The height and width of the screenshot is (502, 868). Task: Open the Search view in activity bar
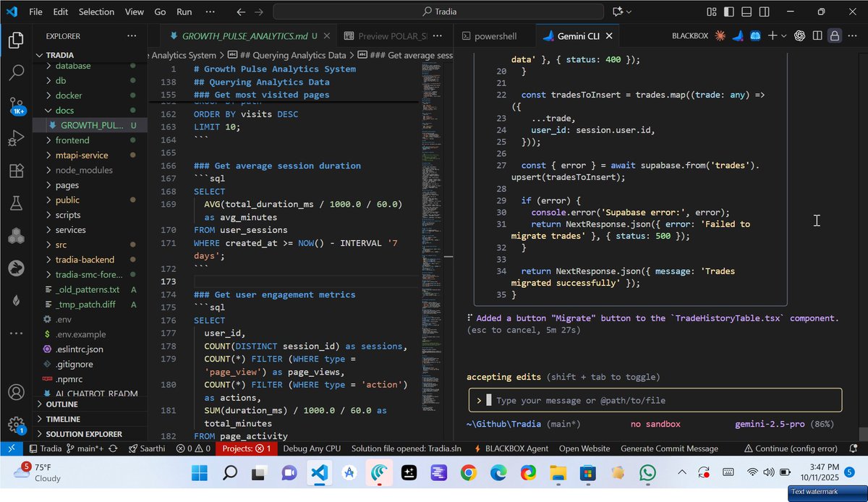pyautogui.click(x=16, y=72)
